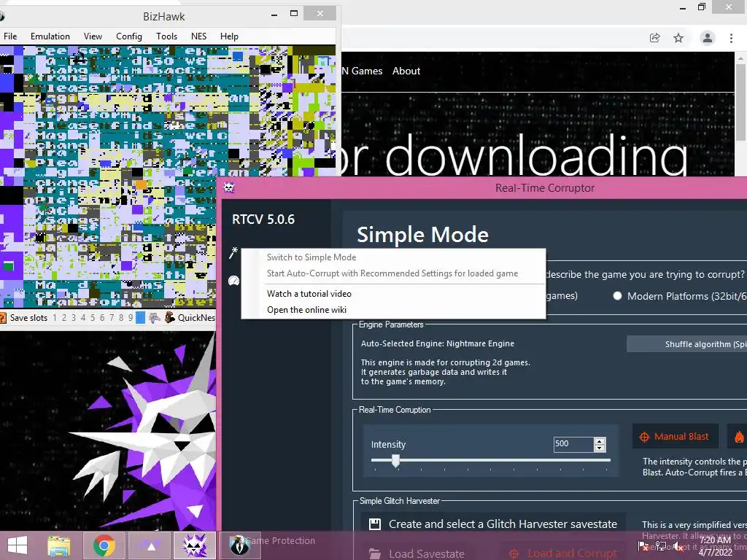
Task: Select save slot 5 in BizHawk
Action: [93, 318]
